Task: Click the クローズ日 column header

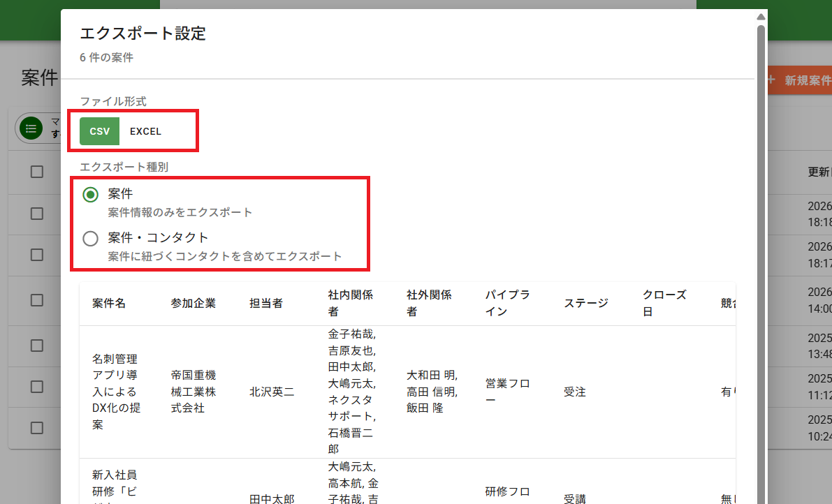Action: point(664,303)
